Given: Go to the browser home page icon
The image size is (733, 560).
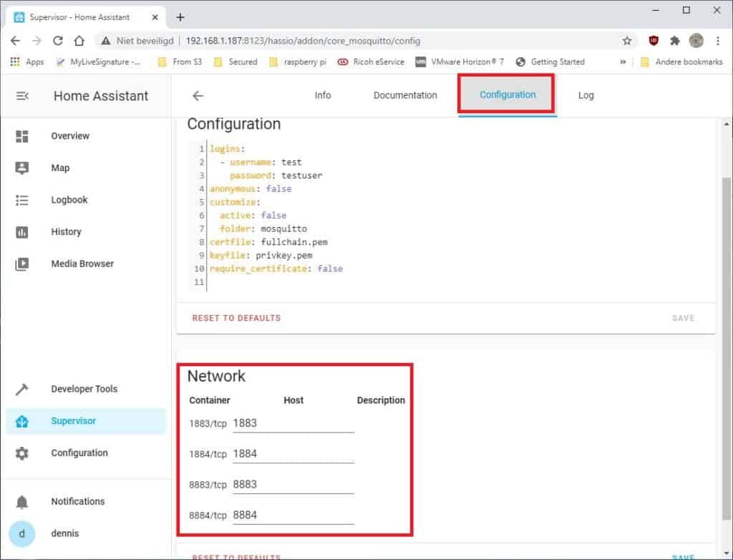Looking at the screenshot, I should point(79,41).
